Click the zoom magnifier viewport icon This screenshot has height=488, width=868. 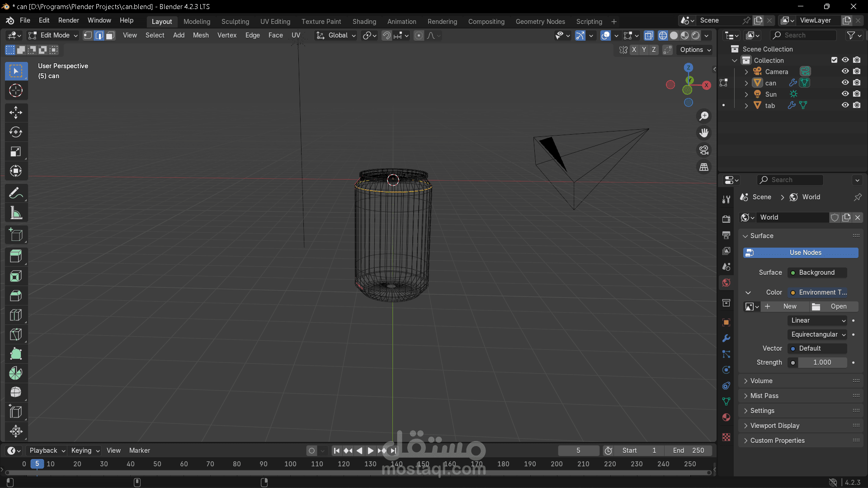tap(704, 116)
